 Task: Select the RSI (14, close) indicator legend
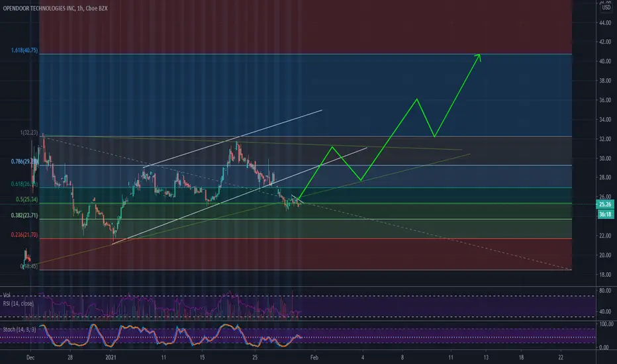(18, 303)
